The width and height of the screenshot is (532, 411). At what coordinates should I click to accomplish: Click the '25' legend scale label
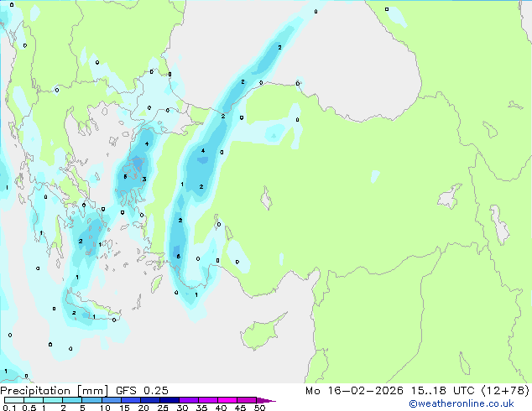tap(163, 408)
